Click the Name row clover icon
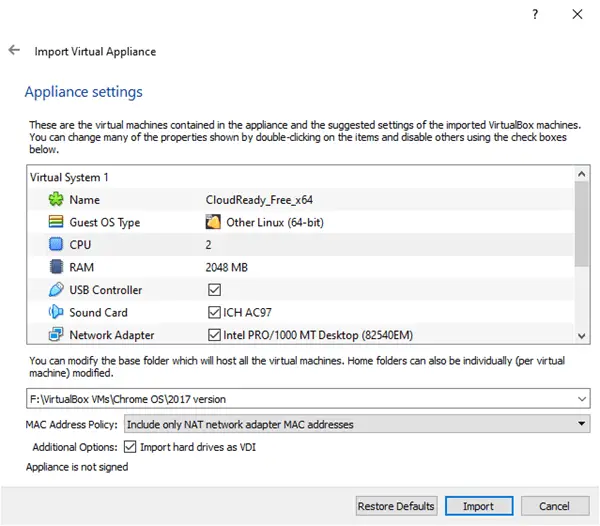The image size is (600, 526). (56, 199)
